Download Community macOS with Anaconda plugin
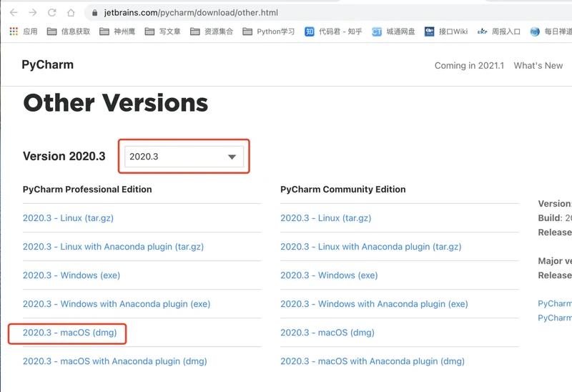The image size is (572, 392). point(373,361)
